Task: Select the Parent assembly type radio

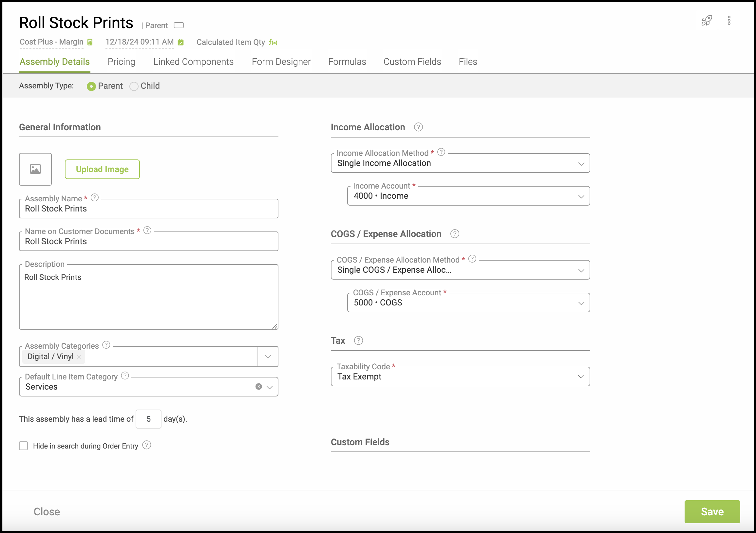Action: pos(91,86)
